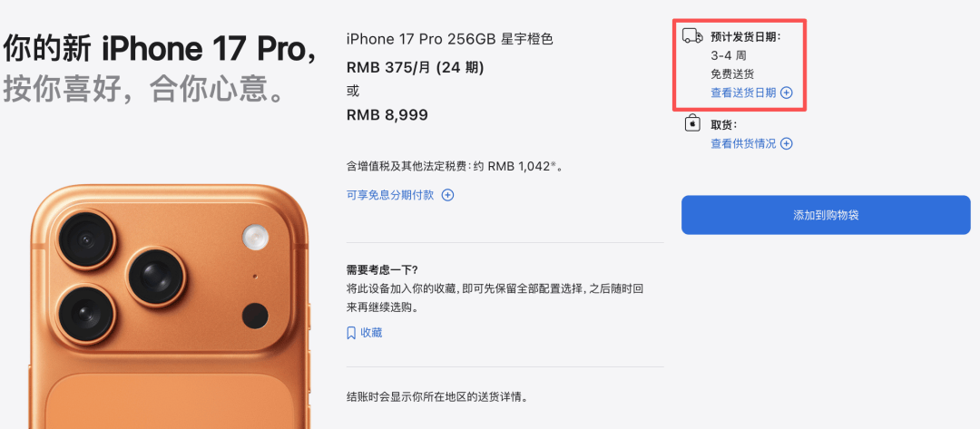Click the Apple shopping bag pickup icon

point(691,123)
